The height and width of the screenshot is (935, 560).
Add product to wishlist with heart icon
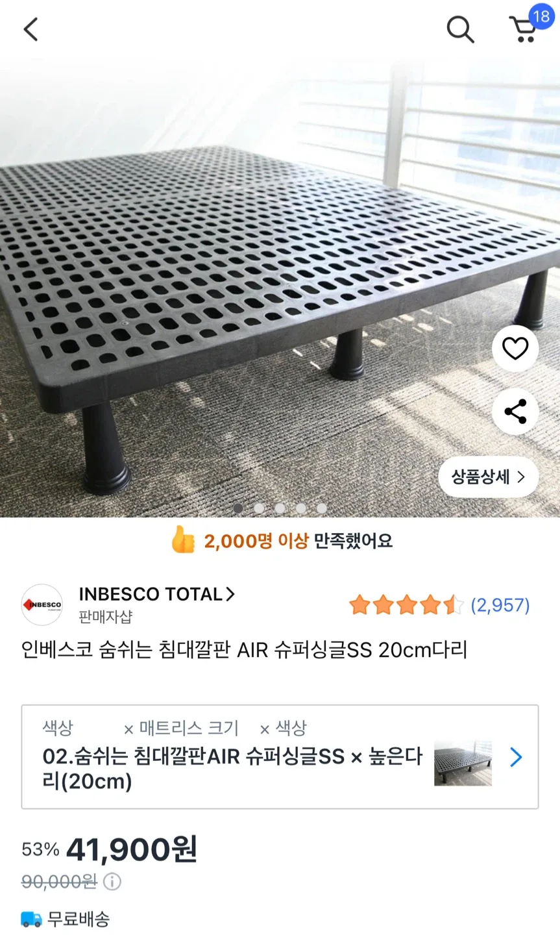coord(515,349)
